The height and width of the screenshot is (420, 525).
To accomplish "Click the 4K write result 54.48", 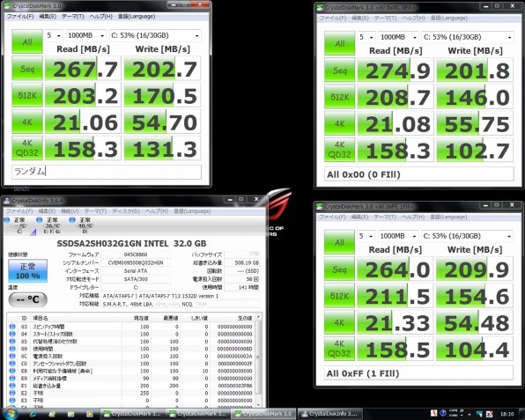I will point(474,322).
